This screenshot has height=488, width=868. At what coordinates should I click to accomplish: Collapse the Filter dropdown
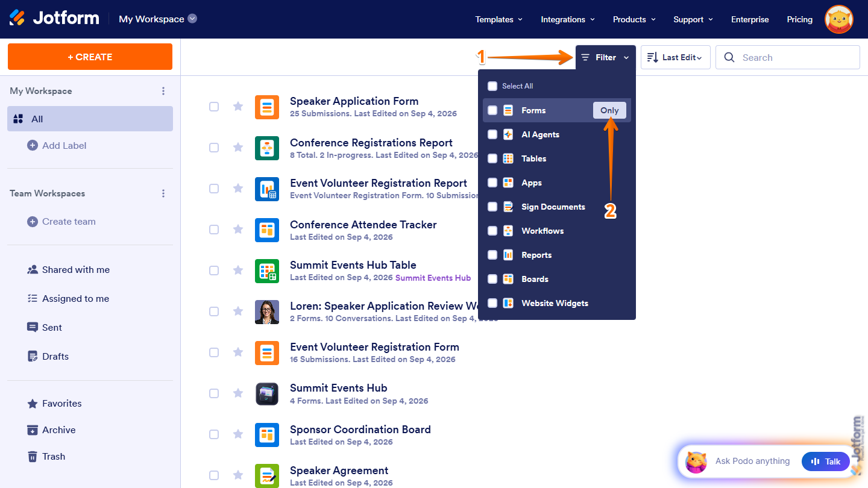pyautogui.click(x=606, y=57)
